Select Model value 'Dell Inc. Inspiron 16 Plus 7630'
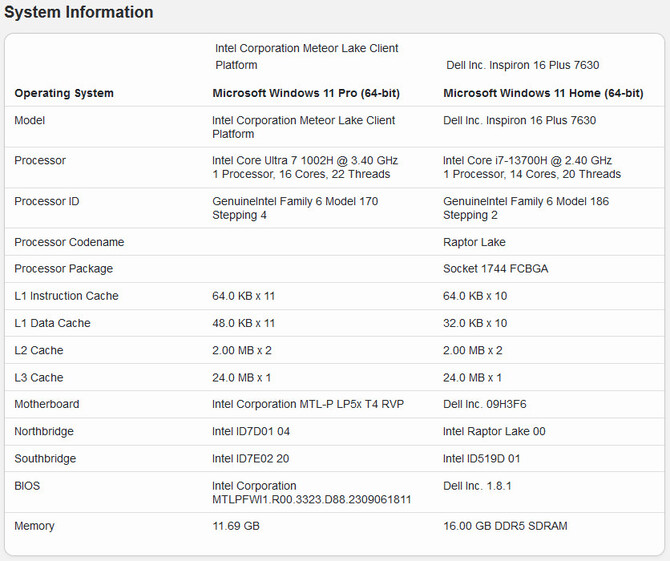Screen dimensions: 670x561 coord(519,120)
